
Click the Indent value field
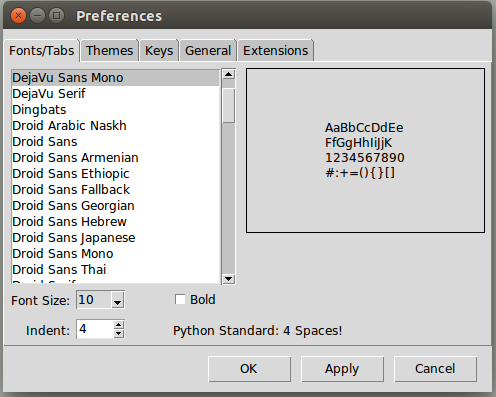coord(95,329)
